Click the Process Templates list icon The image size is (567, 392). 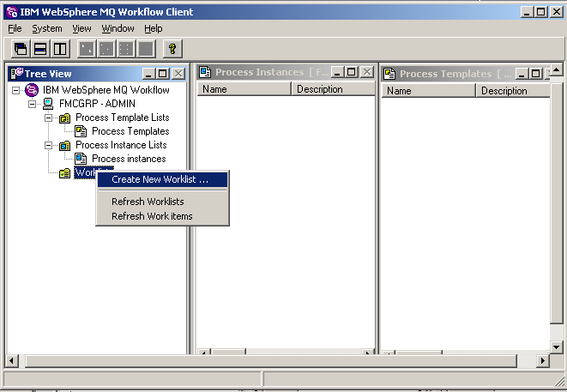(81, 131)
